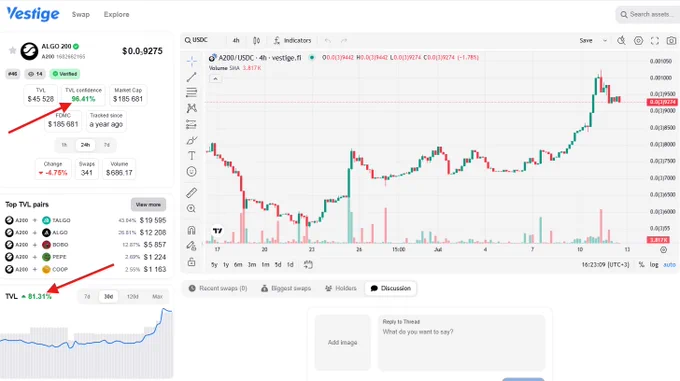
Task: Open the Save dropdown arrow
Action: point(605,40)
